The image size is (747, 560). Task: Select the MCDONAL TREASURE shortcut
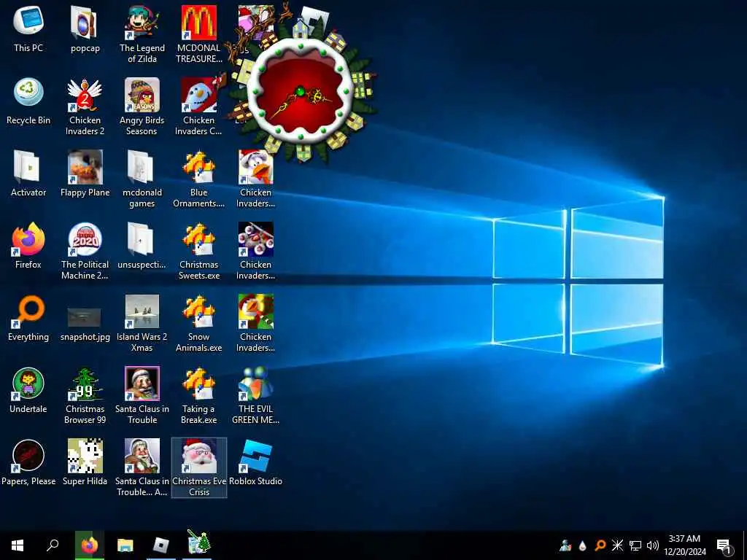click(198, 34)
